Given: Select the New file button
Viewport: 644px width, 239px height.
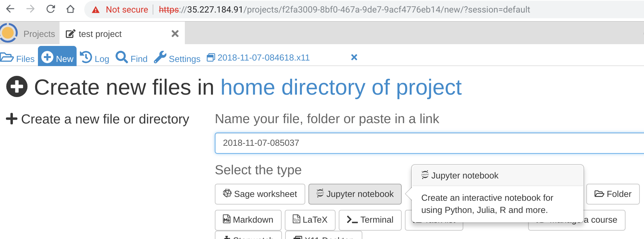Looking at the screenshot, I should click(57, 58).
